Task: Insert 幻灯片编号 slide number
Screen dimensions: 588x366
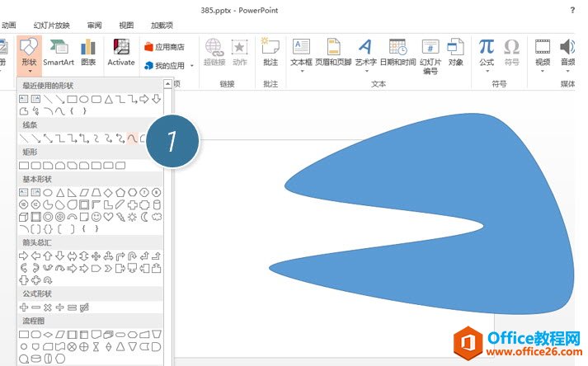Action: 430,56
